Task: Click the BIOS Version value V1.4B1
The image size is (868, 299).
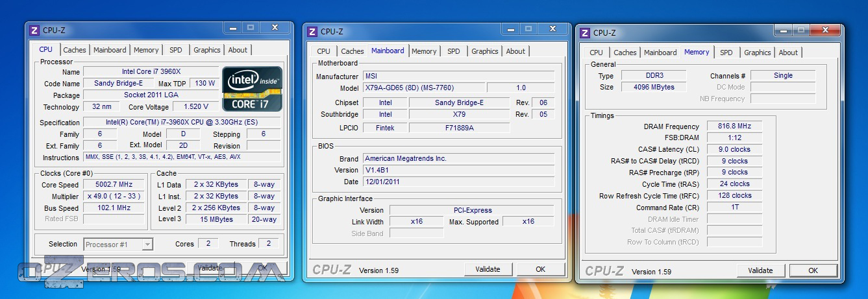Action: pyautogui.click(x=458, y=170)
